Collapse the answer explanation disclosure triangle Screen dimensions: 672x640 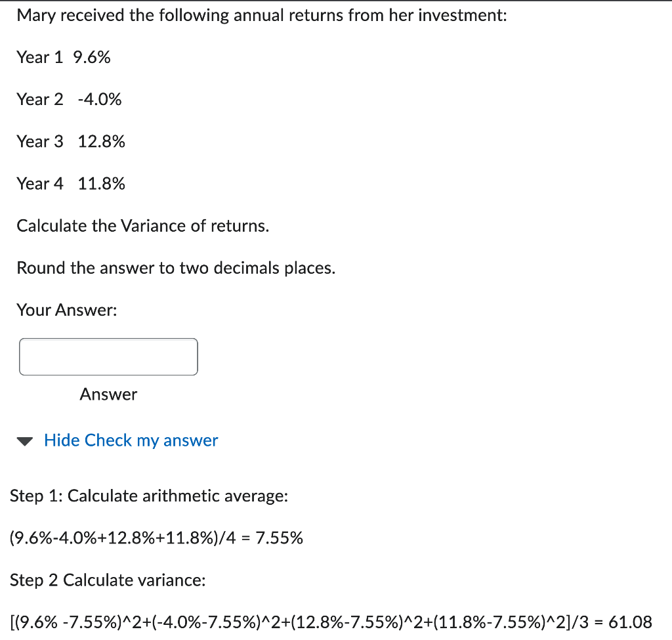point(25,440)
